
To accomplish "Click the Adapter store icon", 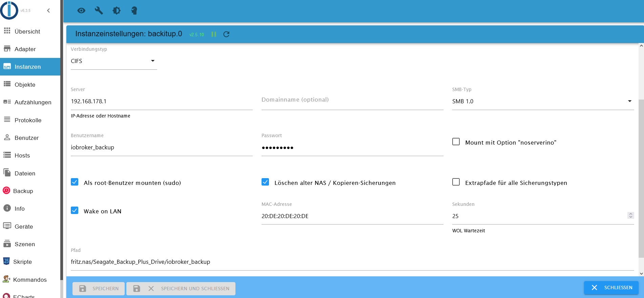I will coord(7,49).
